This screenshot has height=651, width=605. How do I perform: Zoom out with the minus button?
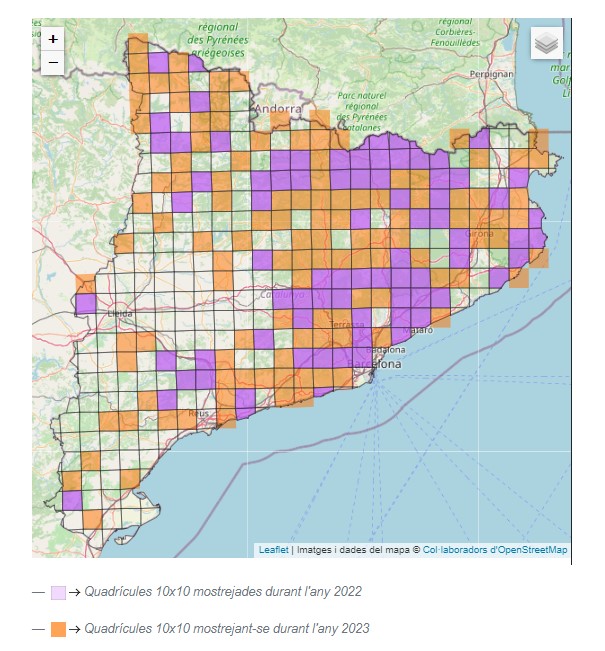[53, 62]
